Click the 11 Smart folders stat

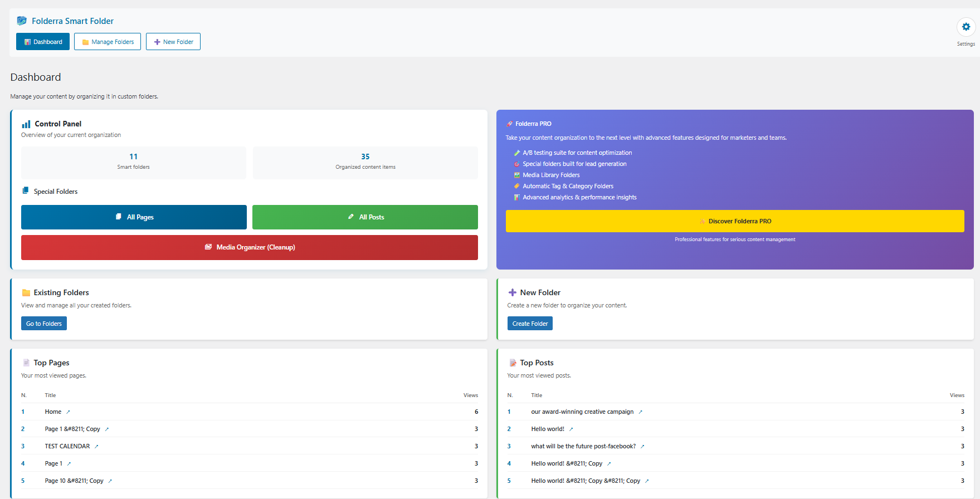[x=134, y=163]
